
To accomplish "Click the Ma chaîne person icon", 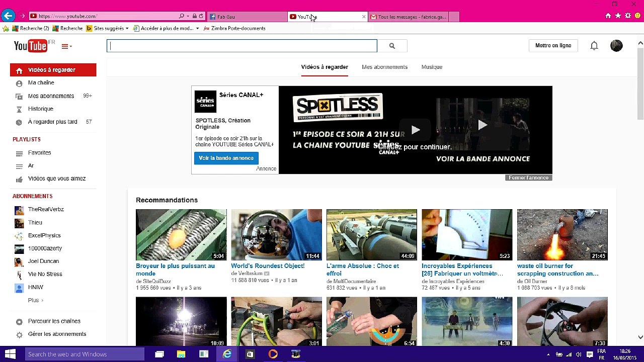I will (x=19, y=83).
